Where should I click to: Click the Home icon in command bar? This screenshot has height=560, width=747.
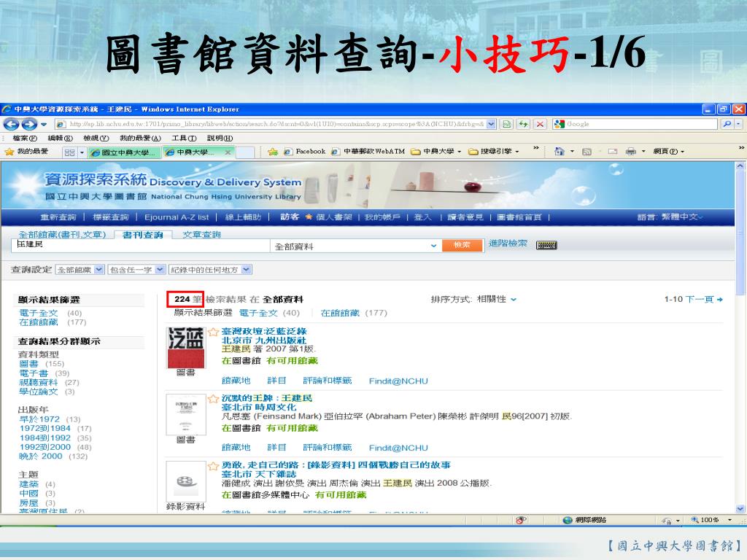click(560, 152)
